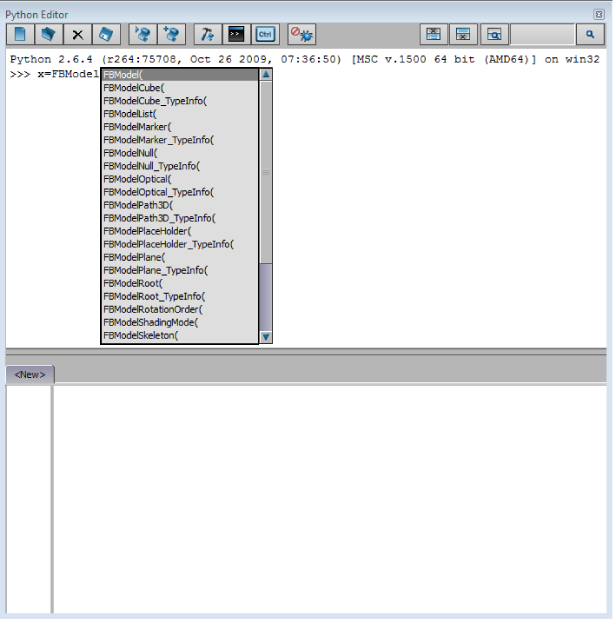This screenshot has height=619, width=613.
Task: Toggle the interactive console icon
Action: [236, 34]
